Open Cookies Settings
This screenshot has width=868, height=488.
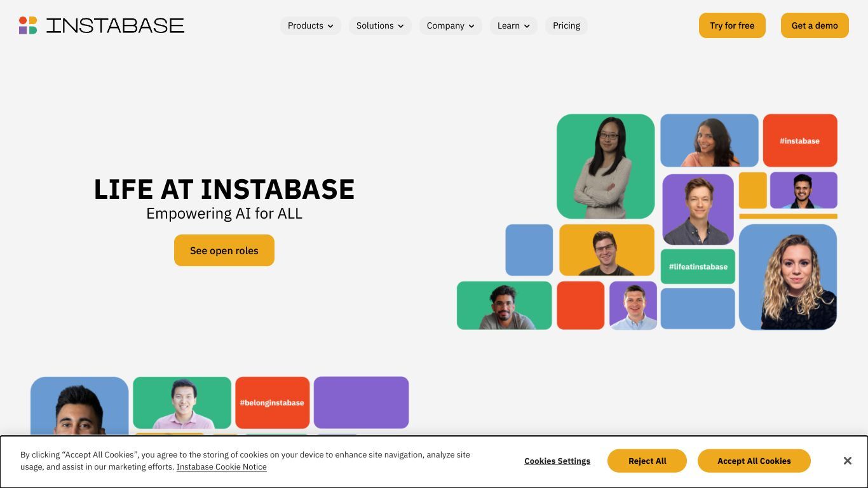click(557, 461)
